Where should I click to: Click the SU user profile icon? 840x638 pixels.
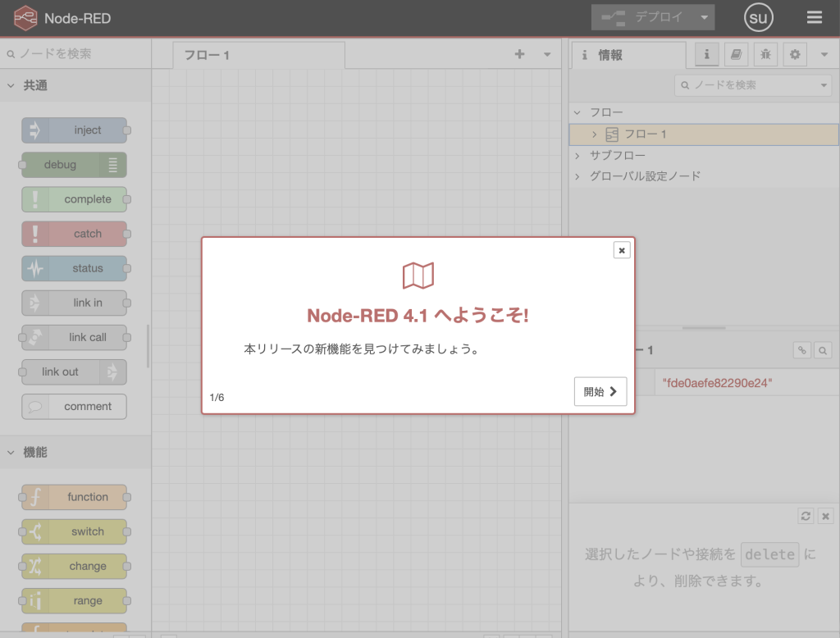[759, 17]
